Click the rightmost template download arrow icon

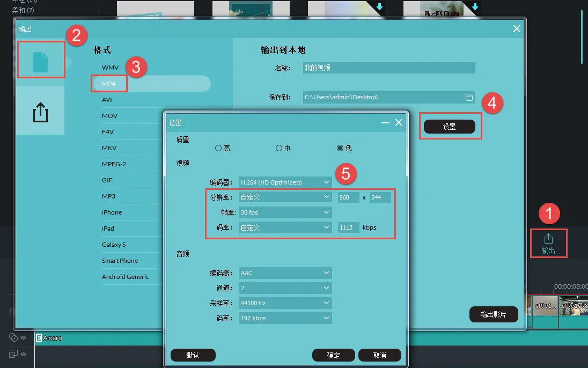point(475,6)
